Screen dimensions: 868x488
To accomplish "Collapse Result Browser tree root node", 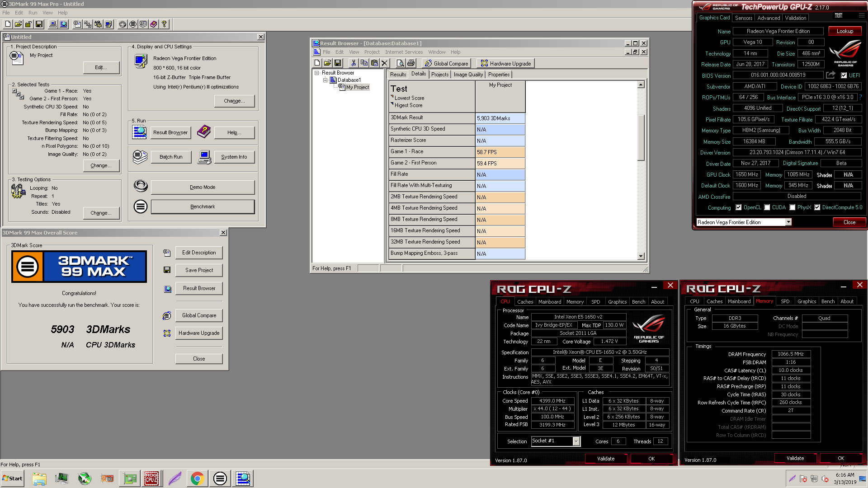I will [317, 73].
